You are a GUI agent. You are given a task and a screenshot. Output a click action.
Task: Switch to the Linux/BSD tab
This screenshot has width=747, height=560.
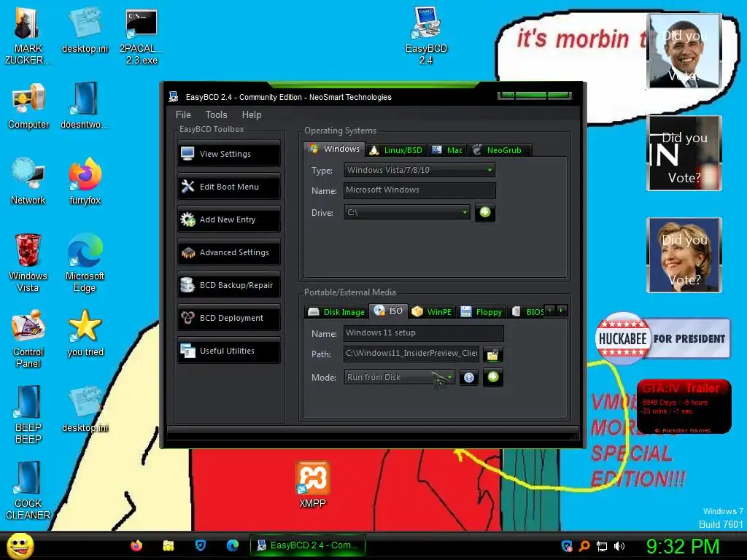pyautogui.click(x=396, y=150)
